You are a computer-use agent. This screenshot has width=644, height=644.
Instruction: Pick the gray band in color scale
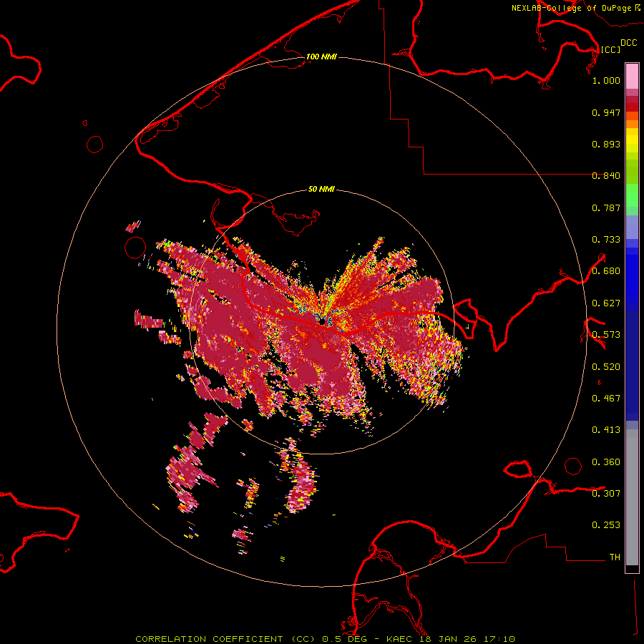coord(632,497)
